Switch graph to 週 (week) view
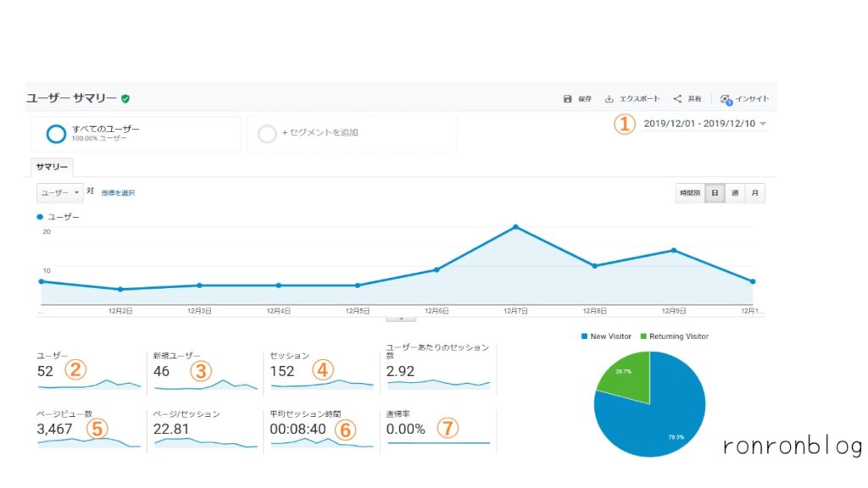 pos(735,192)
